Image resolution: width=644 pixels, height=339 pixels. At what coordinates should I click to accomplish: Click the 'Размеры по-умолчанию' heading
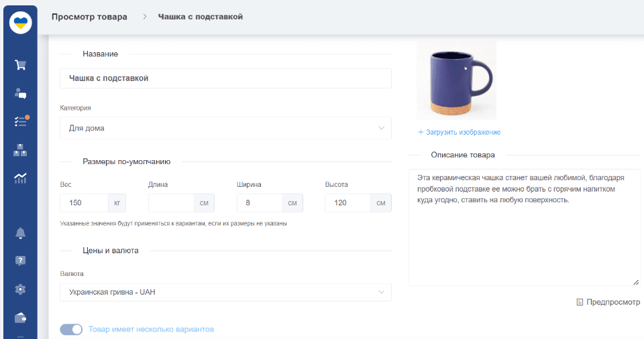(x=127, y=161)
